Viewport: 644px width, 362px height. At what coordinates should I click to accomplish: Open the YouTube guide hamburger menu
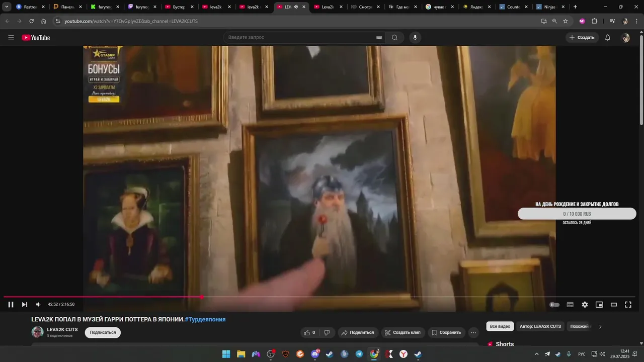(11, 37)
